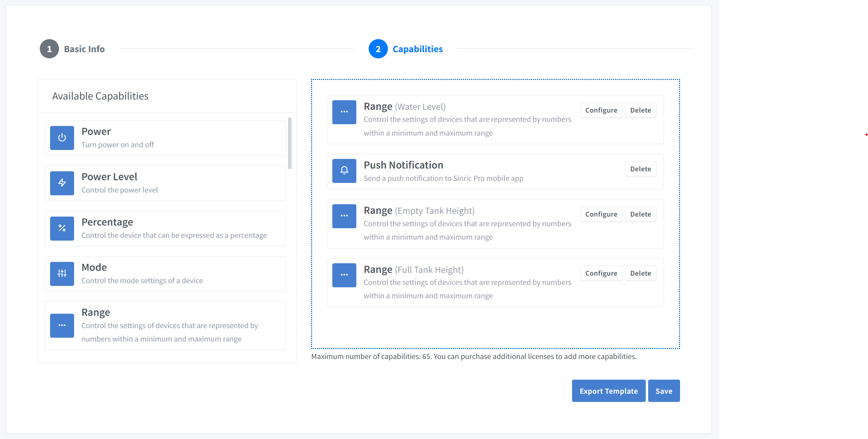Click the Available Capabilities list scrollbar
Screen dimensions: 868x439
click(290, 143)
